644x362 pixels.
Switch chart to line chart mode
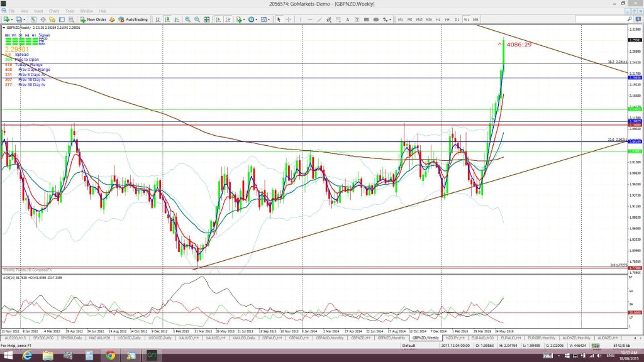pos(177,19)
